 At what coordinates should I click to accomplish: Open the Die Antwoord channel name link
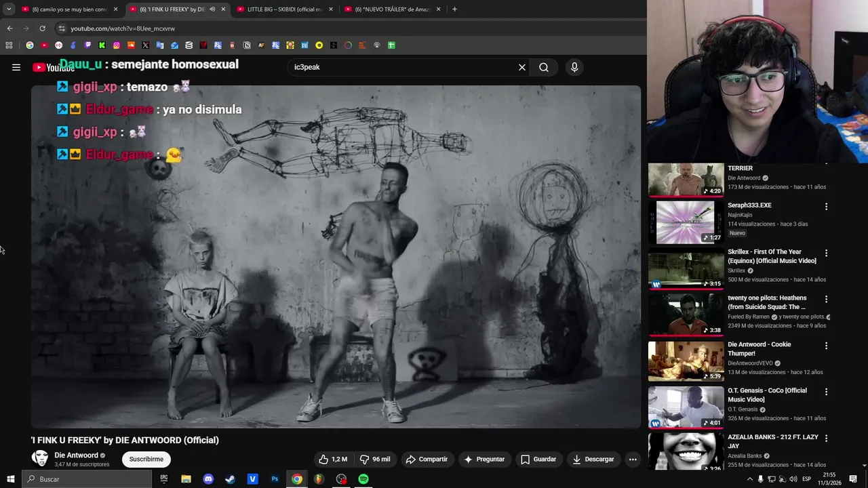77,455
